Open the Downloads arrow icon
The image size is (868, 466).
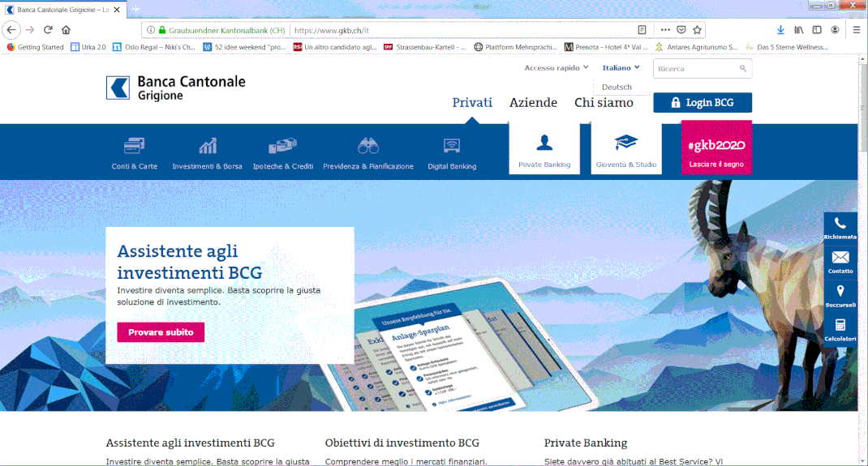780,30
